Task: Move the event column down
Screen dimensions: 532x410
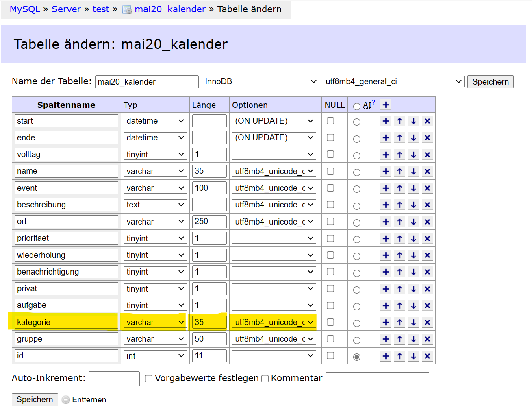Action: [413, 188]
